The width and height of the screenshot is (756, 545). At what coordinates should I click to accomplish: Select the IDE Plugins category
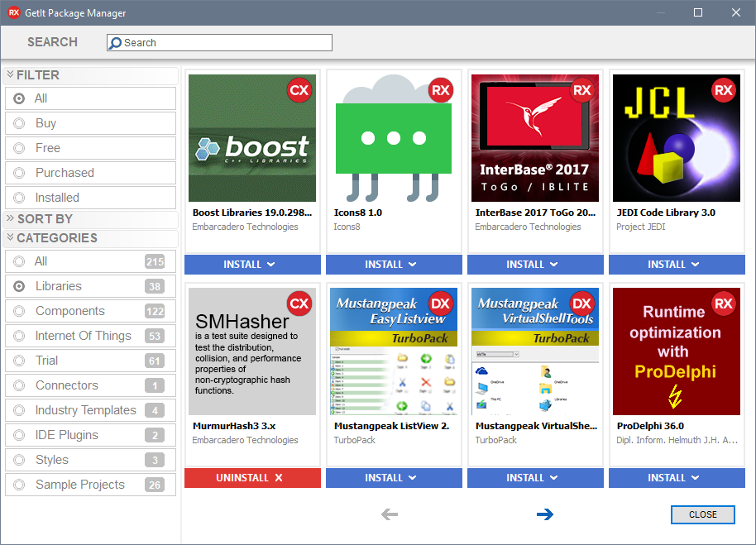[x=91, y=435]
